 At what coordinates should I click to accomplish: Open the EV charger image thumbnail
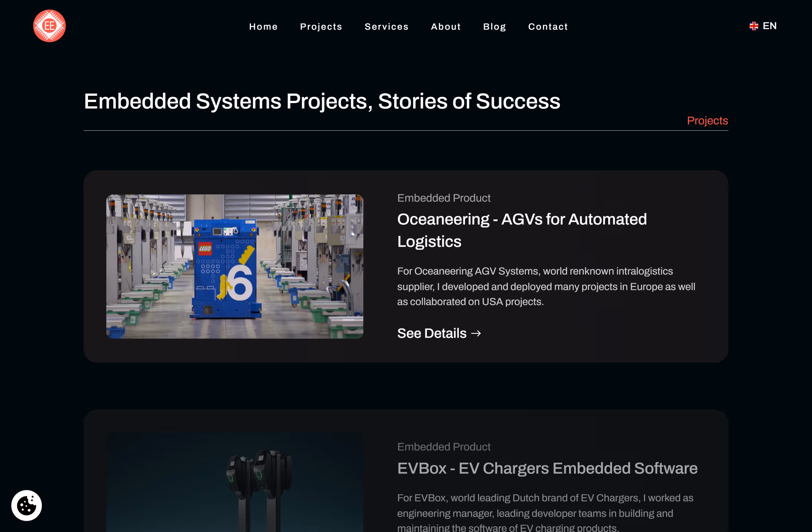[x=235, y=482]
